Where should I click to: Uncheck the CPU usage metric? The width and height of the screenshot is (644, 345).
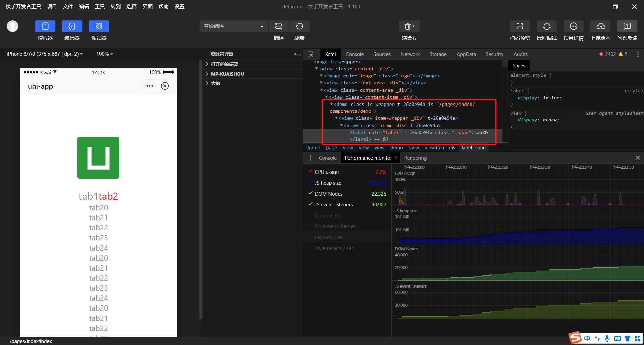[310, 172]
